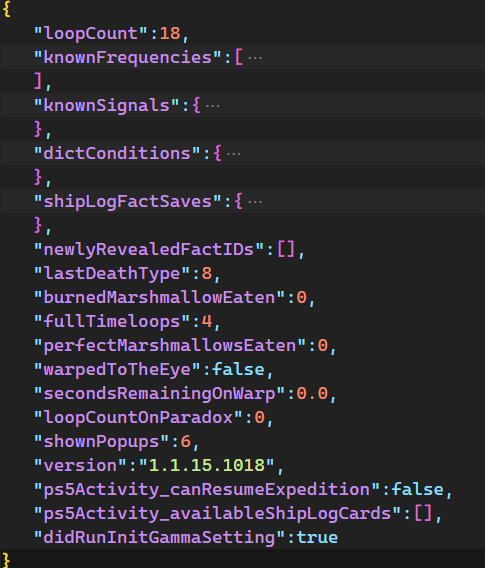Click the "didRunInitGammaSetting" key
485x568 pixels.
pos(159,538)
